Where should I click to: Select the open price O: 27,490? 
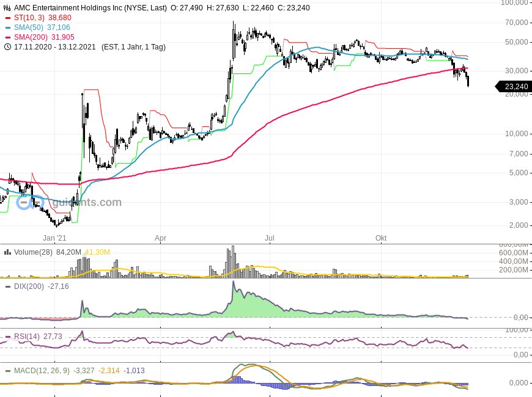pyautogui.click(x=187, y=8)
